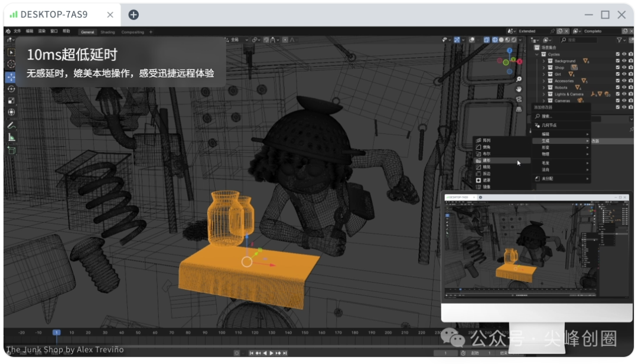Expand the Robots collection
This screenshot has height=364, width=638.
point(544,87)
